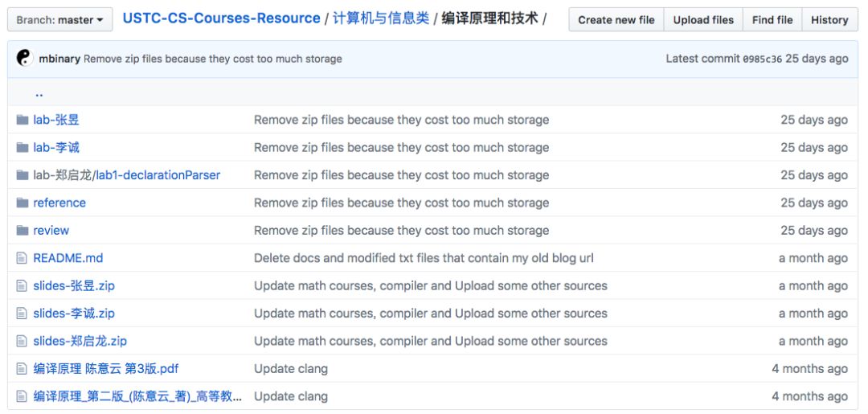Go to USTC-CS-Courses-Resource repository root
Screen dimensions: 868x414
(x=221, y=18)
